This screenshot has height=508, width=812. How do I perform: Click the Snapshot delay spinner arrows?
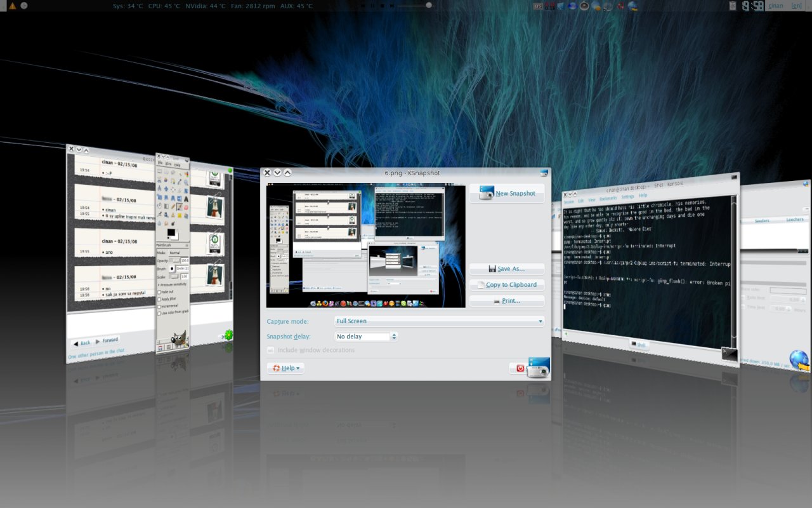(x=394, y=337)
